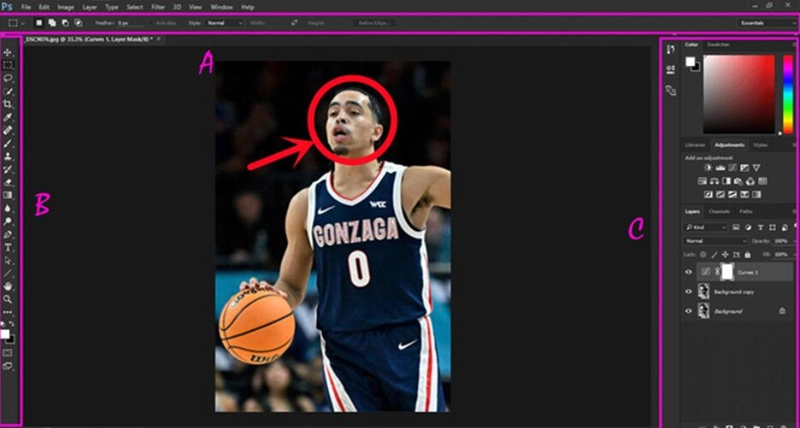The image size is (800, 428).
Task: Open the layer blend mode dropdown
Action: coord(713,241)
